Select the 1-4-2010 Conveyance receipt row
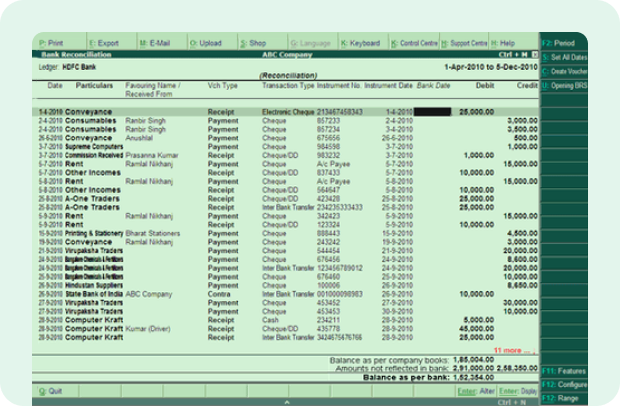The width and height of the screenshot is (620, 406). (285, 112)
